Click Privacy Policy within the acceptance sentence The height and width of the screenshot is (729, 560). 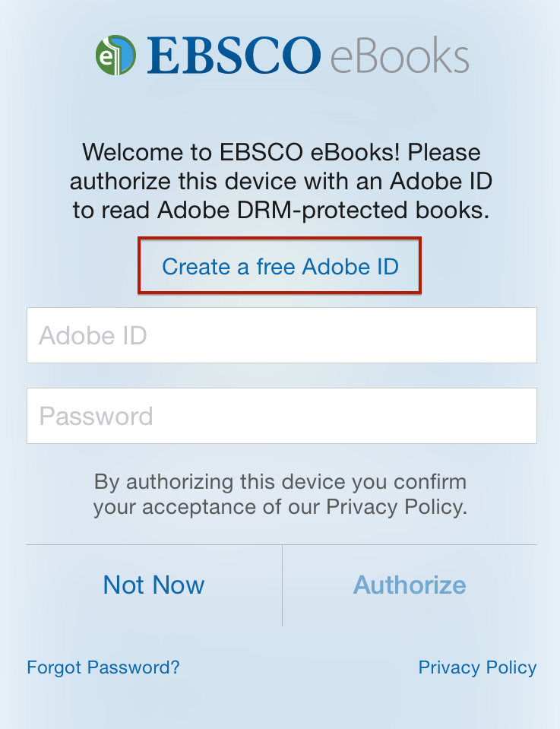click(396, 507)
